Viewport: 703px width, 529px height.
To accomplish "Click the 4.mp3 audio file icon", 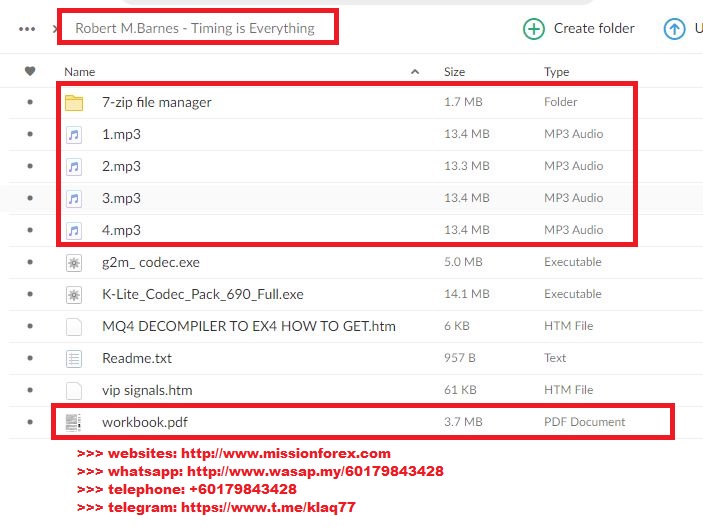I will click(x=74, y=230).
